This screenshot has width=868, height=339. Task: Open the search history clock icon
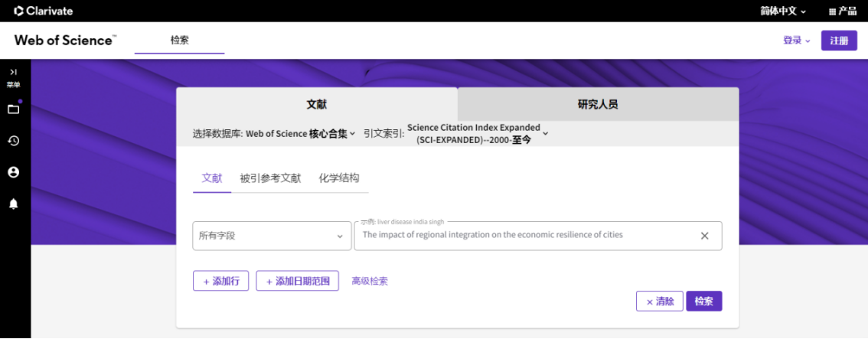[14, 141]
